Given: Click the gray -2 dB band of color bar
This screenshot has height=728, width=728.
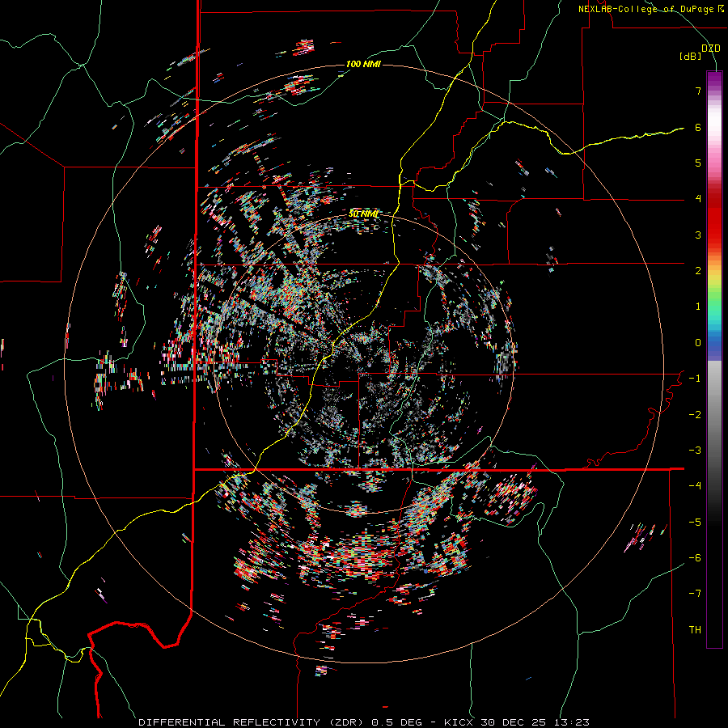Looking at the screenshot, I should (714, 415).
